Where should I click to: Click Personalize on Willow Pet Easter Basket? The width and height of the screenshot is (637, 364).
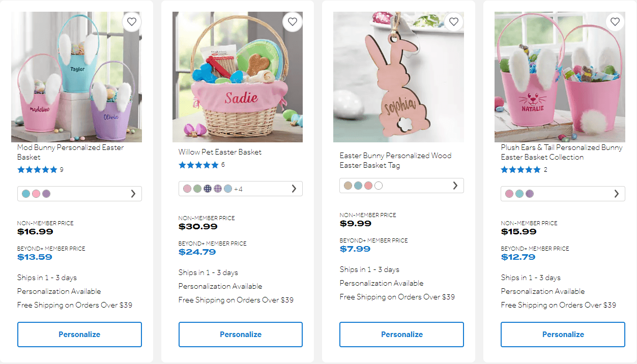point(240,334)
